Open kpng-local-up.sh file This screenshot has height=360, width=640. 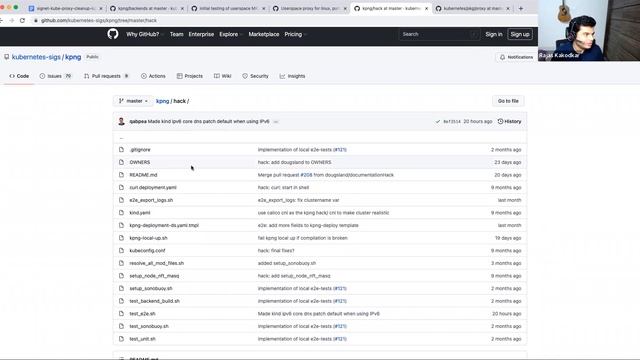click(x=148, y=238)
